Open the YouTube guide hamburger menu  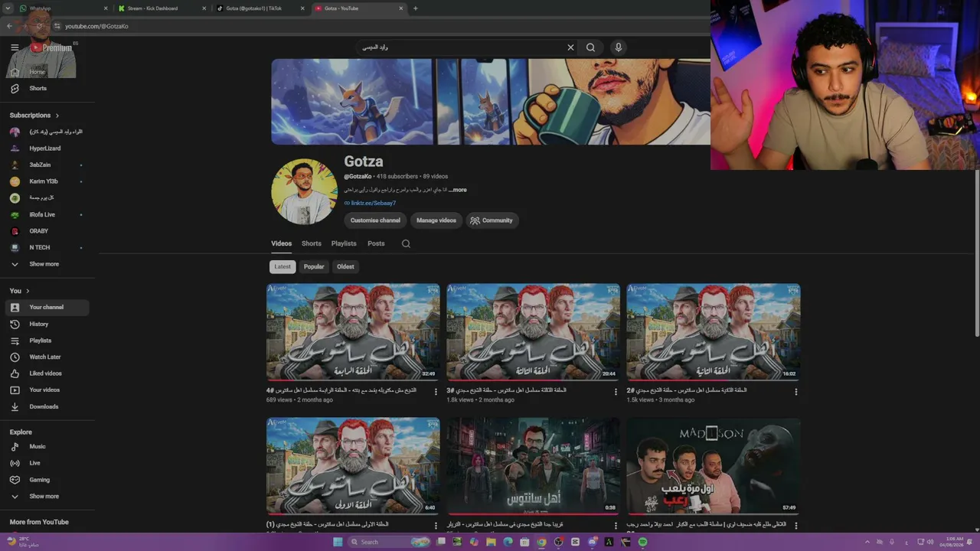click(15, 47)
